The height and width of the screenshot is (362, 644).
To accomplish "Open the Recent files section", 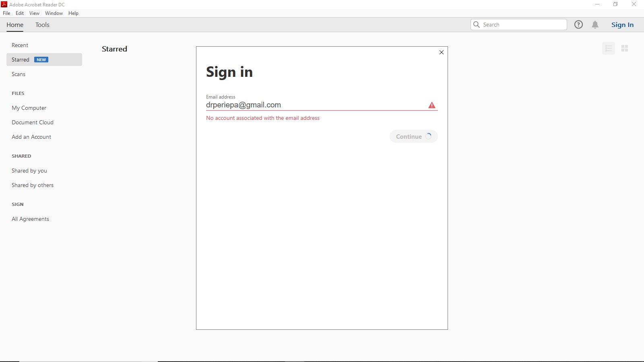I will click(x=20, y=45).
